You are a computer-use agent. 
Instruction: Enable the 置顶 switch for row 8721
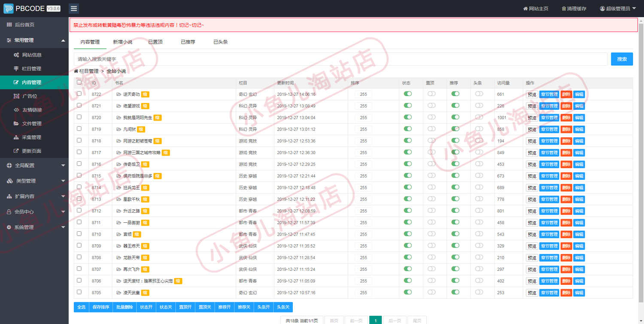pyautogui.click(x=431, y=105)
